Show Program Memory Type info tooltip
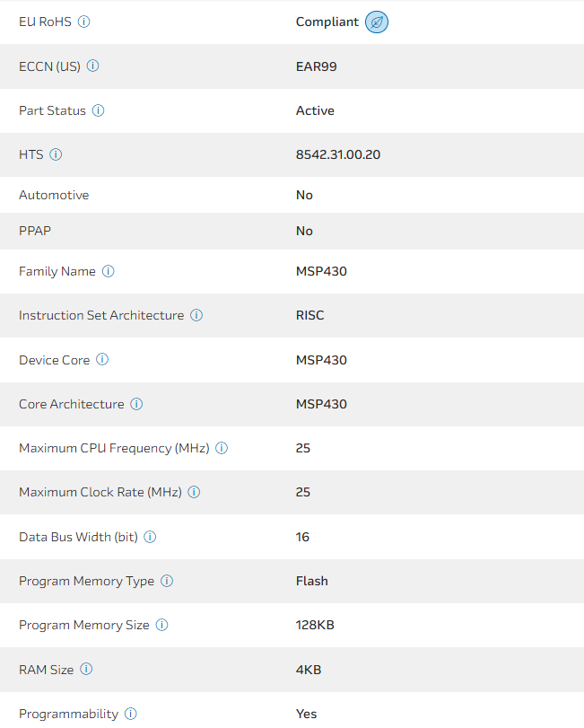Image resolution: width=584 pixels, height=728 pixels. pos(167,581)
